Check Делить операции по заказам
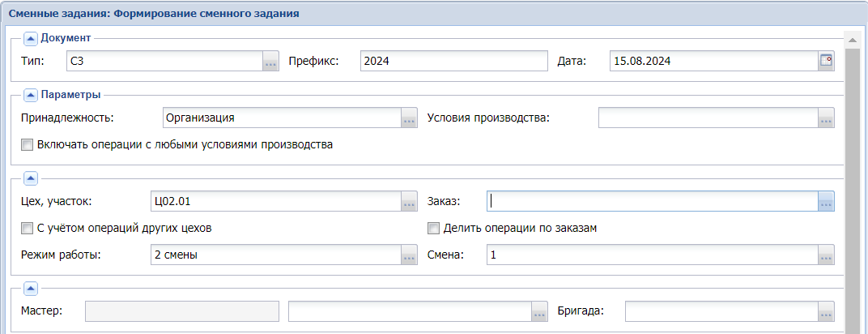Viewport: 868px width, 334px height. [x=434, y=229]
